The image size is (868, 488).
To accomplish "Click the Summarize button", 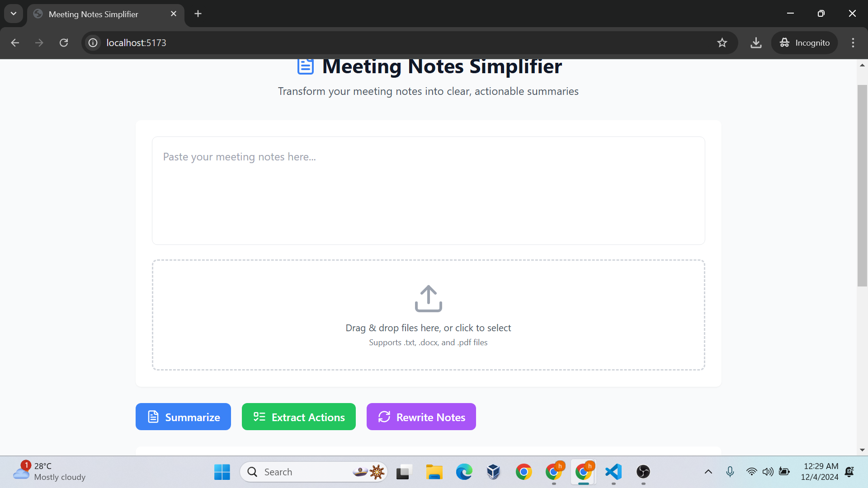I will click(x=183, y=417).
